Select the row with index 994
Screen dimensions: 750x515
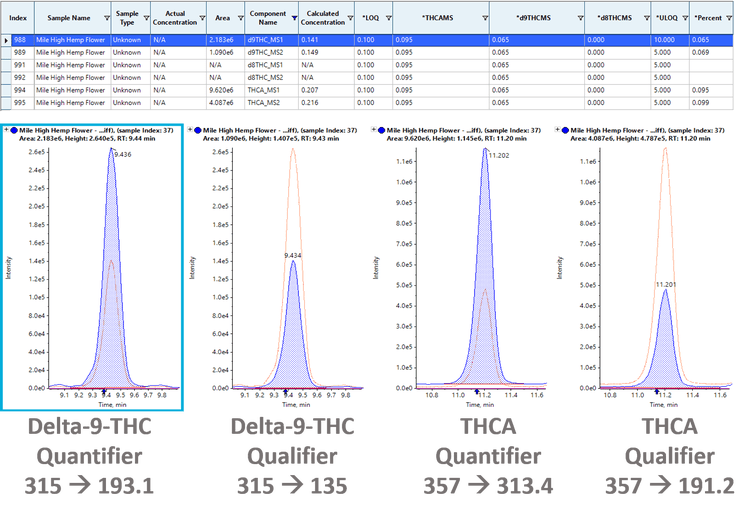(x=18, y=89)
